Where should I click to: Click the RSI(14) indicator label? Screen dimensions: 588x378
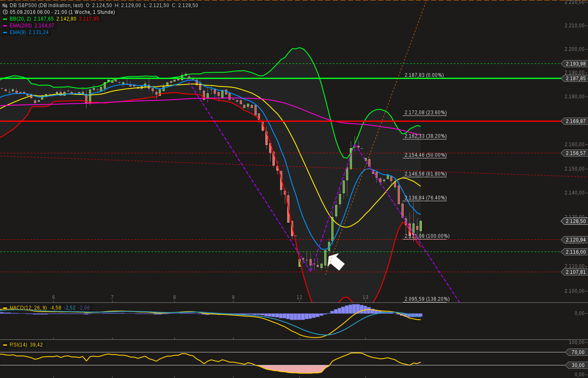(18, 345)
